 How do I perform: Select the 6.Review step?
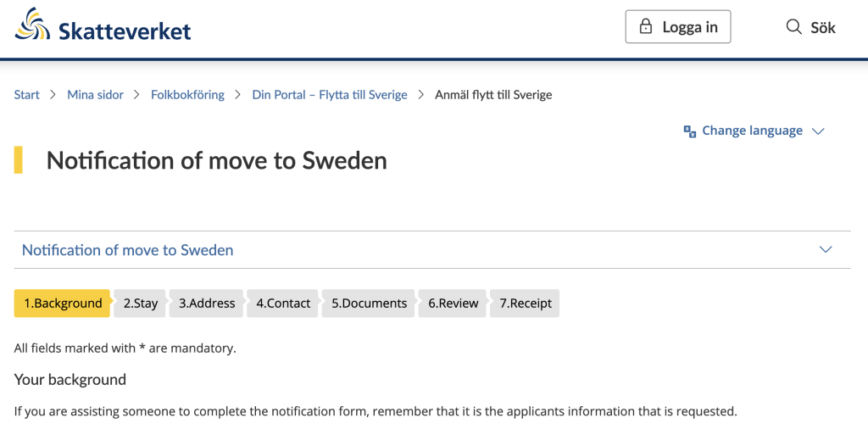click(453, 304)
